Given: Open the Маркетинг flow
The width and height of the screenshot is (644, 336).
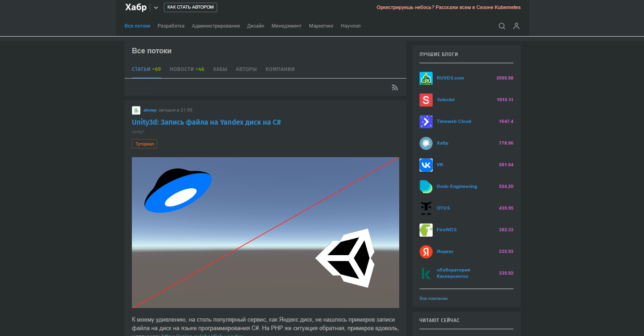Looking at the screenshot, I should 321,26.
